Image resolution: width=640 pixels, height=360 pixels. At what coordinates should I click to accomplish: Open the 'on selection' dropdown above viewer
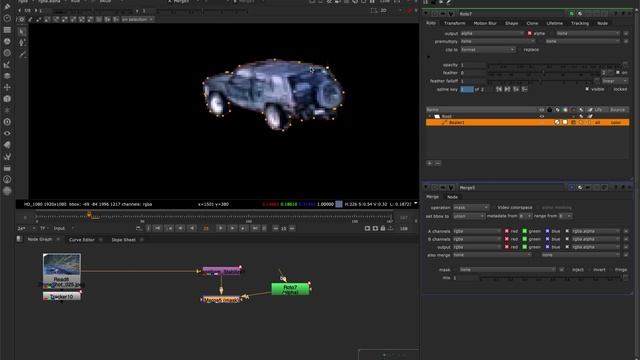tap(138, 19)
